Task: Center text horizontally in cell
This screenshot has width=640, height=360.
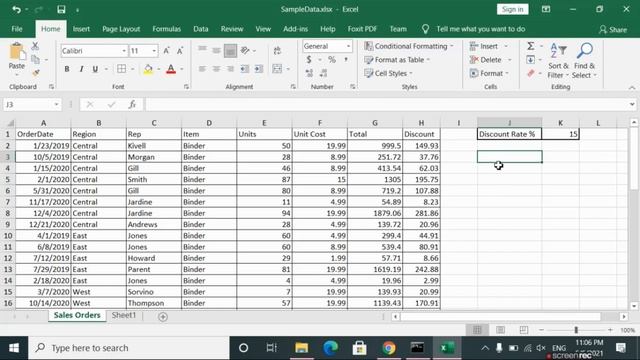Action: (216, 69)
